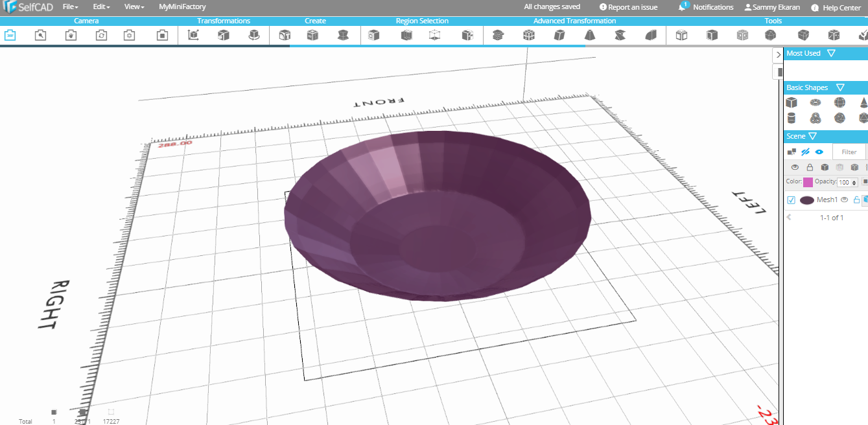Select the sphere basic shape
868x425 pixels.
pyautogui.click(x=839, y=102)
